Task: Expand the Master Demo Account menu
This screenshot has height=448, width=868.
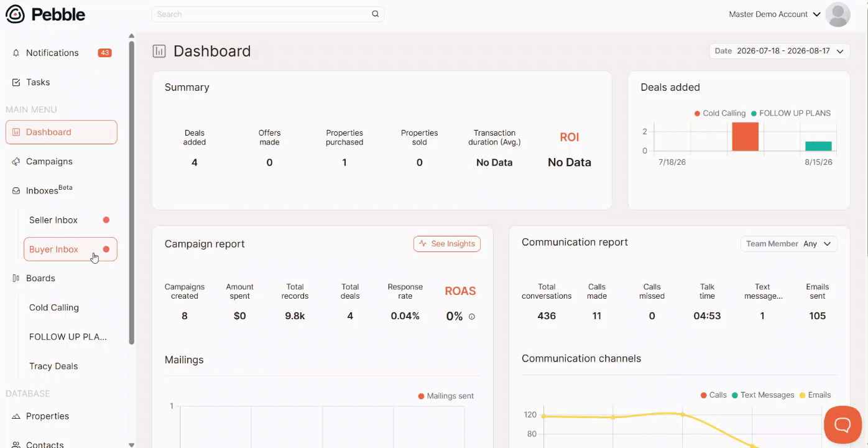Action: click(x=775, y=14)
